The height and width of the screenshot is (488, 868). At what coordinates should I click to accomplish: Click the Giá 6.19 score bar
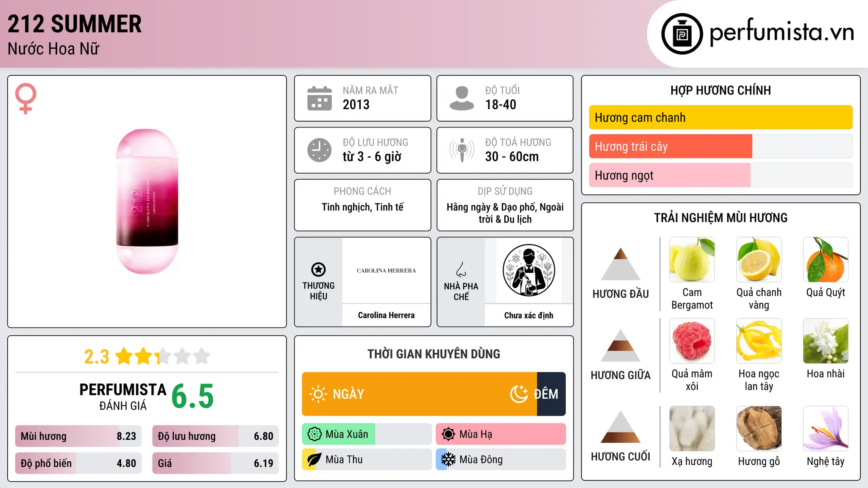click(x=215, y=463)
